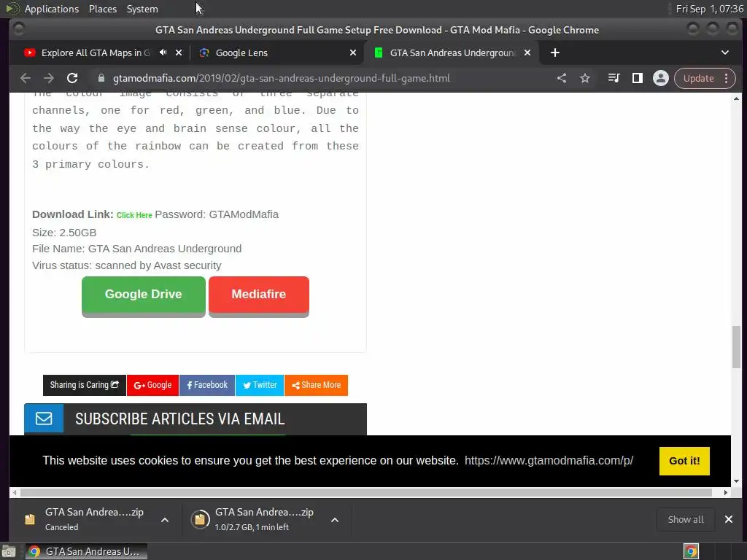Share on Google Plus
747x560 pixels.
152,385
